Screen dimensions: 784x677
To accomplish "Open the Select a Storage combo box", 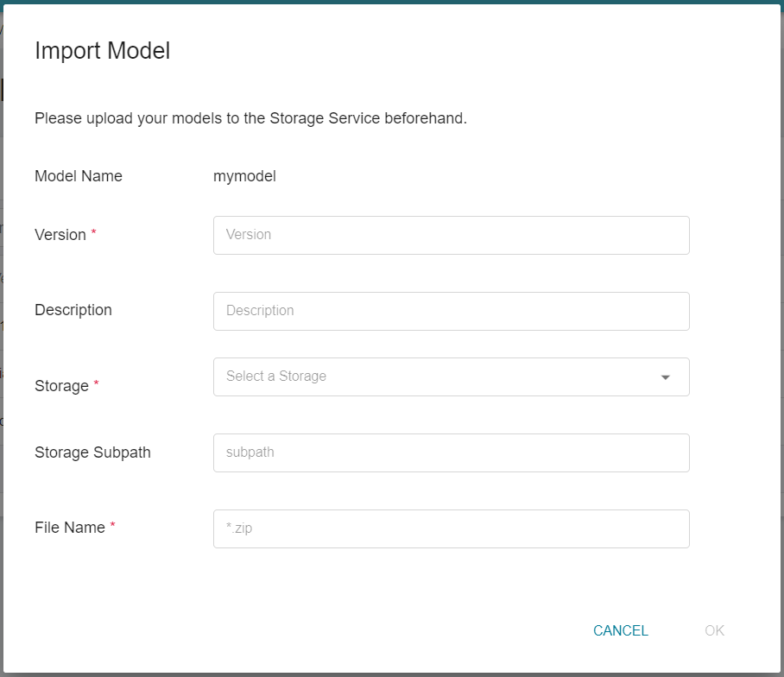I will tap(451, 377).
